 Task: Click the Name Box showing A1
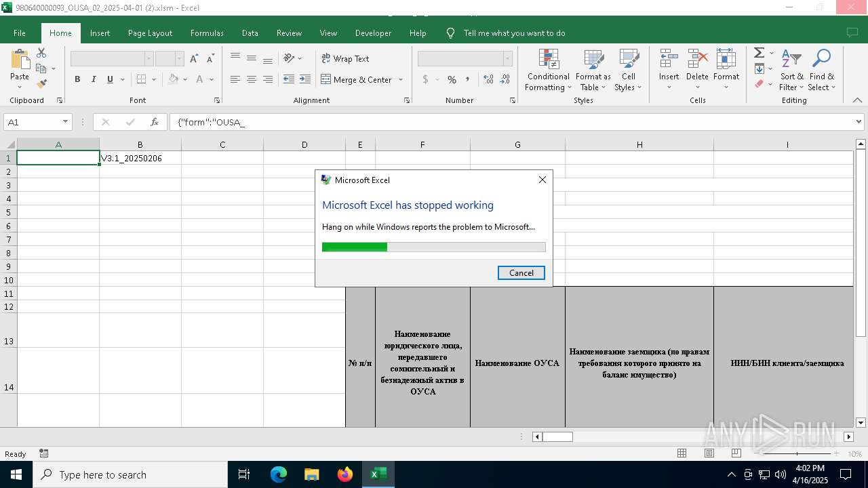tap(37, 122)
